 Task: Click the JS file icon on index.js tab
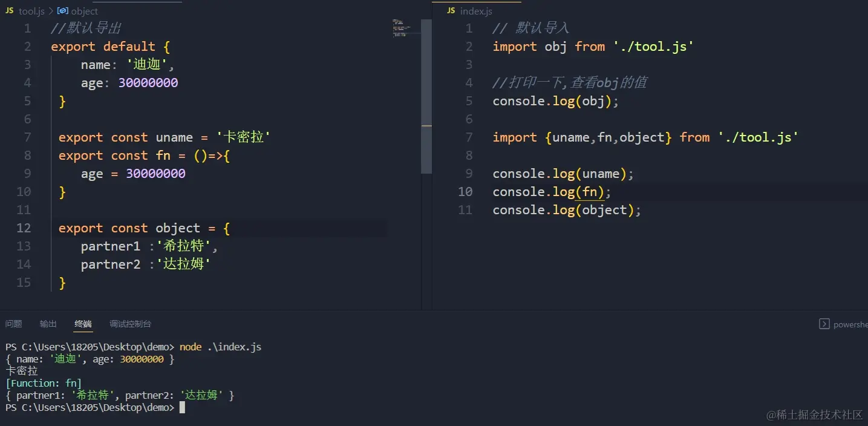tap(451, 11)
